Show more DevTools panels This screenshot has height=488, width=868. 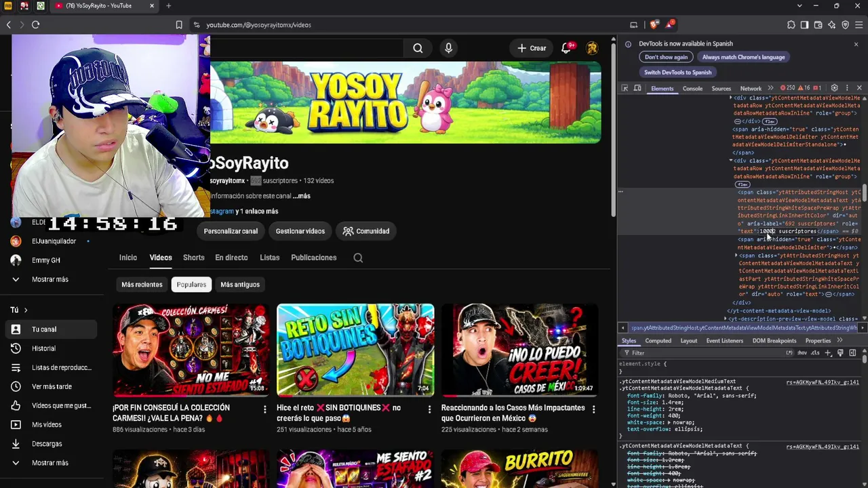click(x=770, y=88)
